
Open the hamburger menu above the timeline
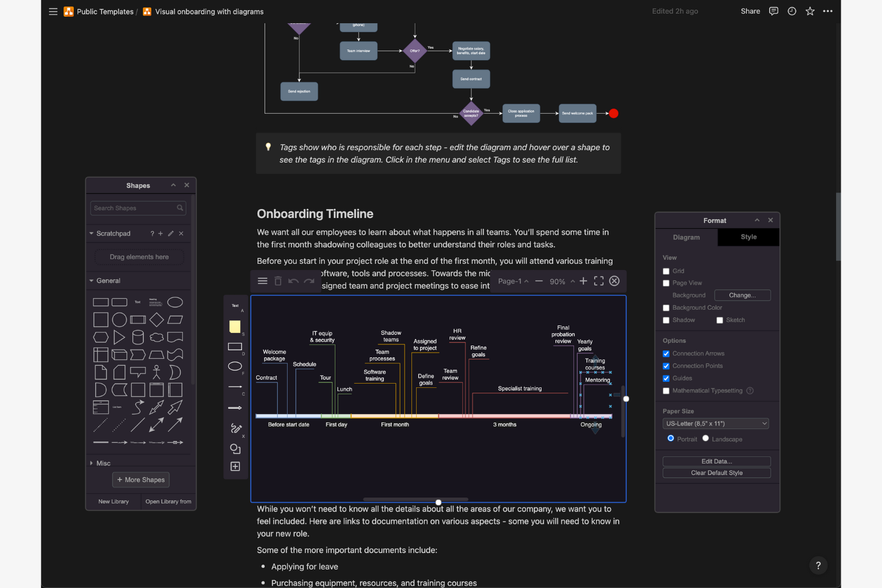pos(262,281)
